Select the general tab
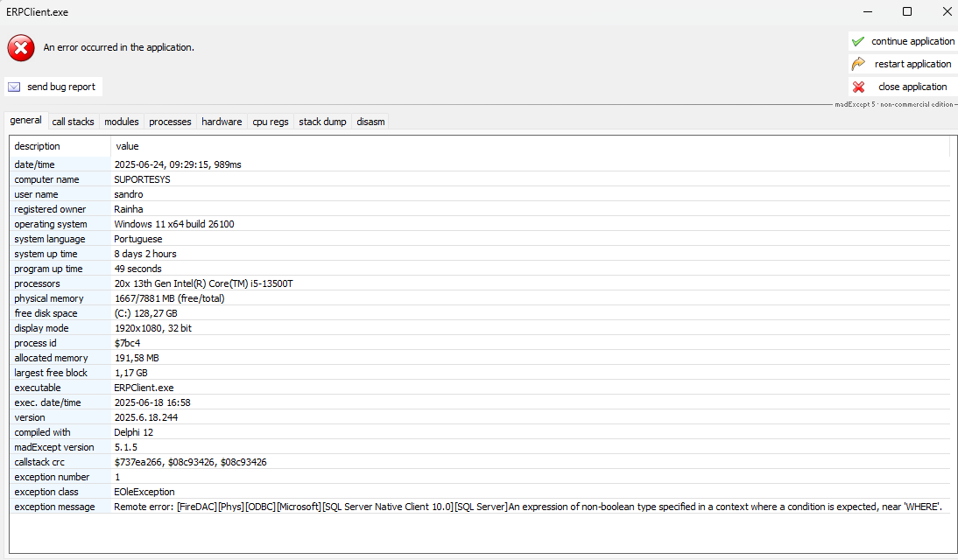Viewport: 958px width, 560px height. (x=25, y=121)
